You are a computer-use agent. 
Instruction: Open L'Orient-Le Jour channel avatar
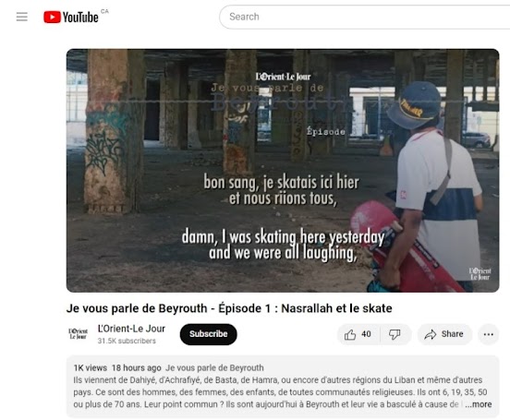(78, 334)
